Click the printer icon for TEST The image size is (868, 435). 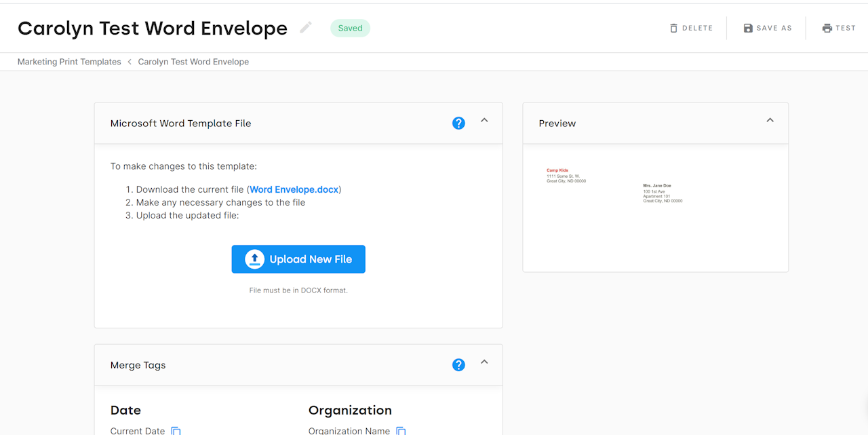coord(827,29)
